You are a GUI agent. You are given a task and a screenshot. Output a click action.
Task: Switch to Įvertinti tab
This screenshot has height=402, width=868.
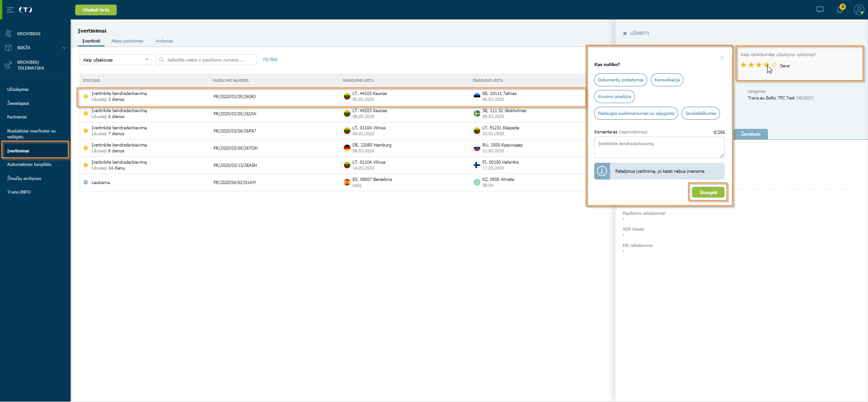coord(91,41)
